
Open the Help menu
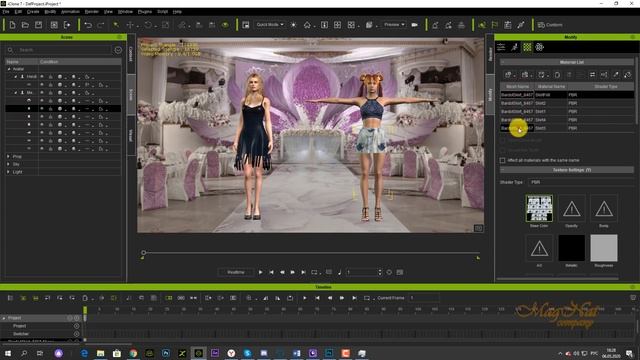coord(177,12)
